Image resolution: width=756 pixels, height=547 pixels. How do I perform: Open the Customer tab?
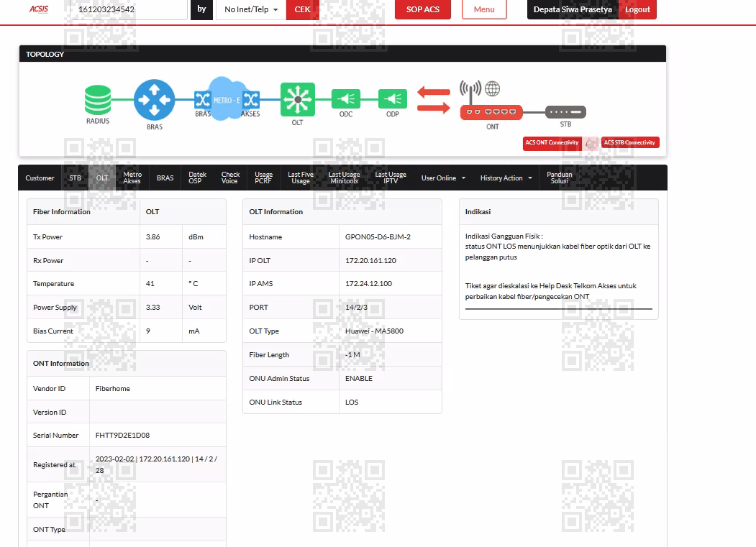click(x=40, y=178)
